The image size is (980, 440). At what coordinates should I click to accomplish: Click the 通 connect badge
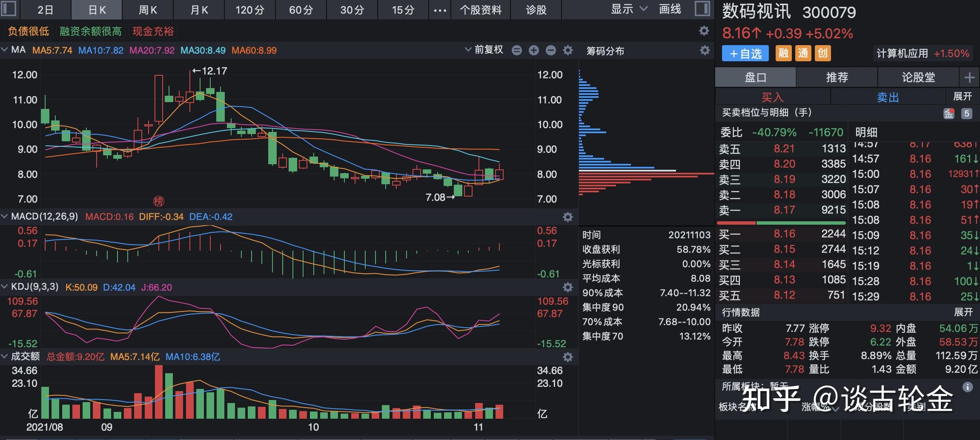[x=803, y=53]
